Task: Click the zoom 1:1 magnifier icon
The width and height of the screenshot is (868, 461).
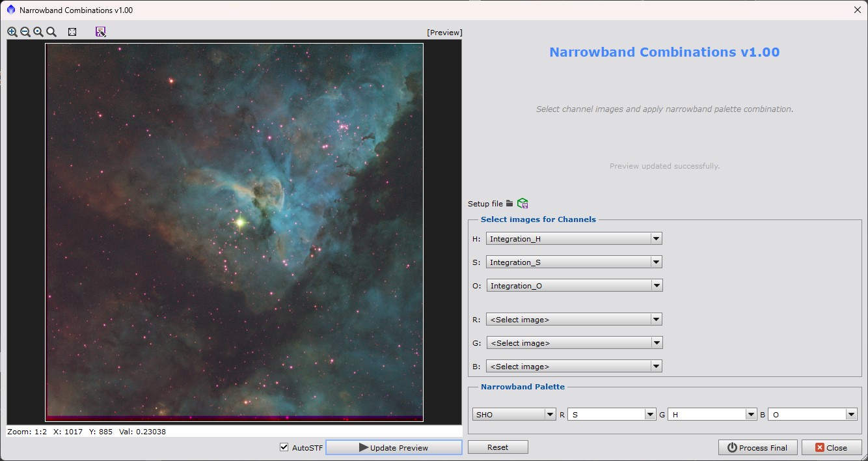Action: tap(38, 32)
